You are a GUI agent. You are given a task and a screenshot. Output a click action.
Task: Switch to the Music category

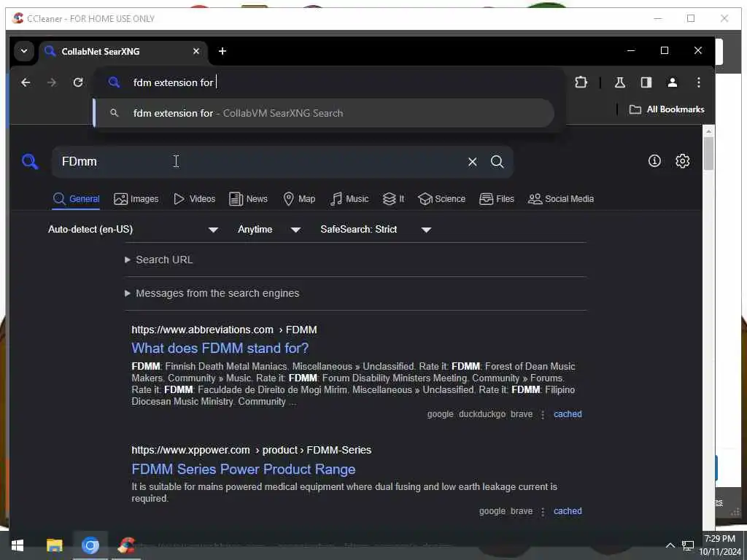(349, 199)
